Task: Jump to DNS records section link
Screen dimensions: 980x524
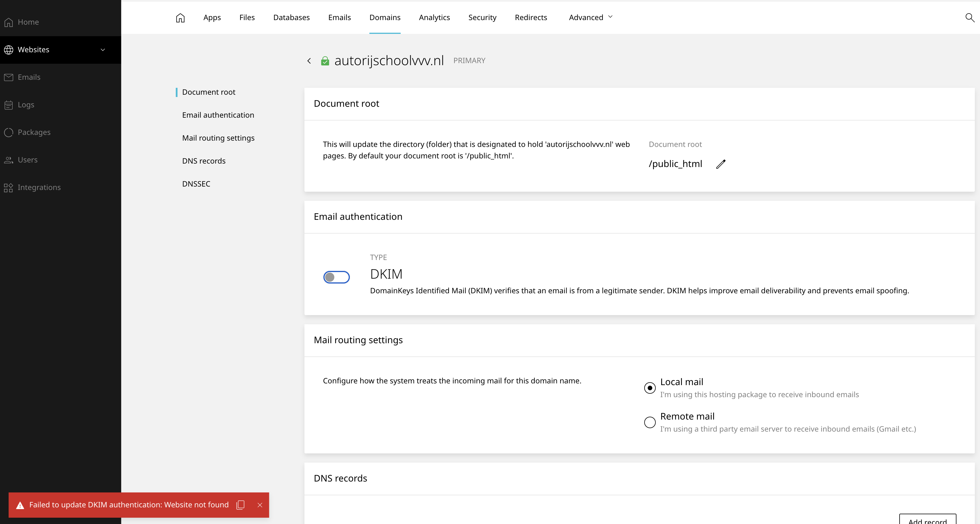Action: tap(204, 161)
